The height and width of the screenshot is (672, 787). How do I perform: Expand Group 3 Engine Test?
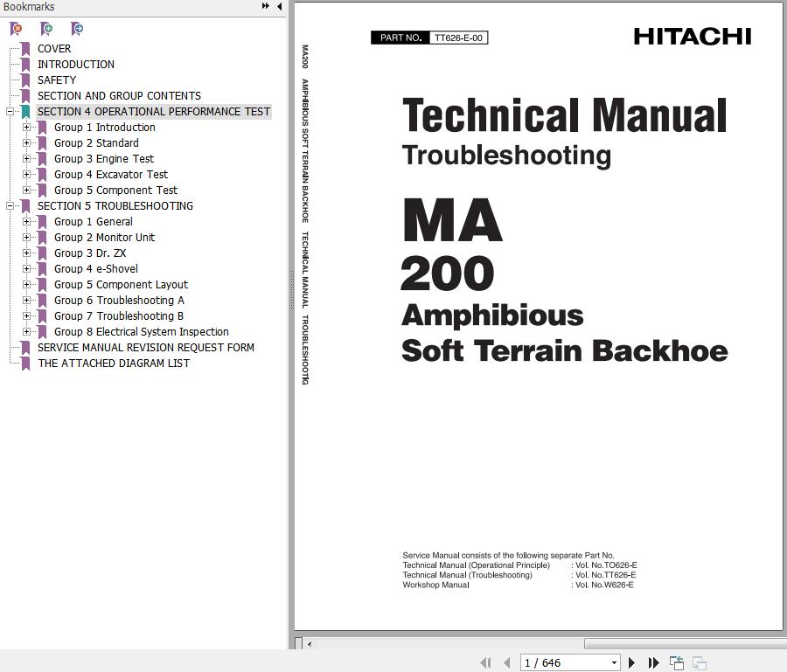(x=26, y=158)
